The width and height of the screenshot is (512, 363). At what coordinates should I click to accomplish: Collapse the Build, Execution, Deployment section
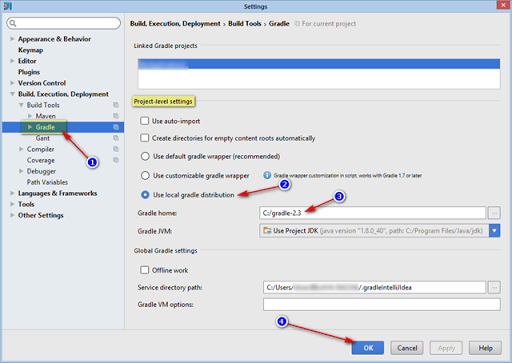tap(12, 94)
